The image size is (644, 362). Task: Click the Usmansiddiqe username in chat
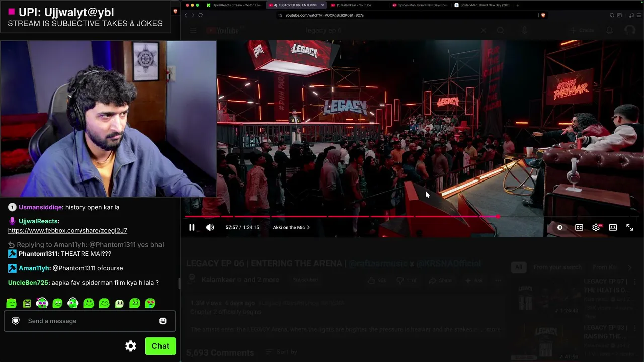40,207
